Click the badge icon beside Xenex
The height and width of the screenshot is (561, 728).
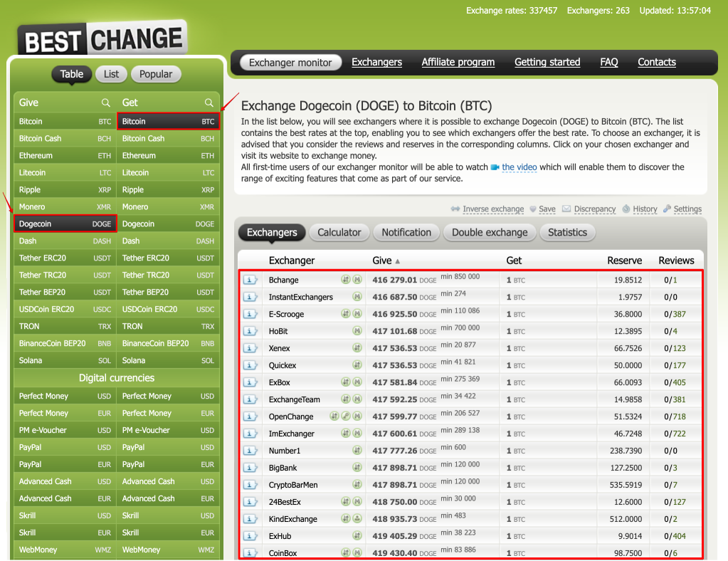pos(357,348)
